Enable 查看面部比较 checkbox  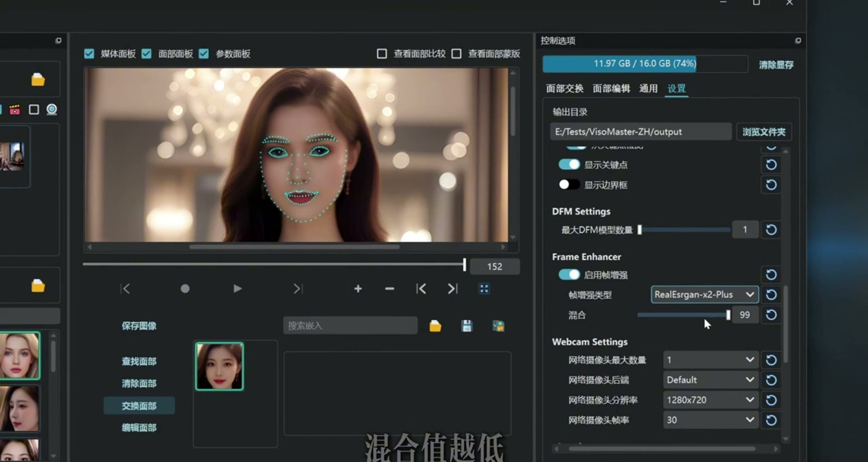pyautogui.click(x=382, y=54)
